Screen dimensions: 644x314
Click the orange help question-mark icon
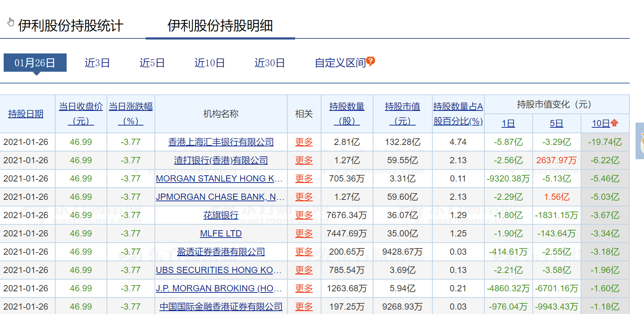point(371,61)
